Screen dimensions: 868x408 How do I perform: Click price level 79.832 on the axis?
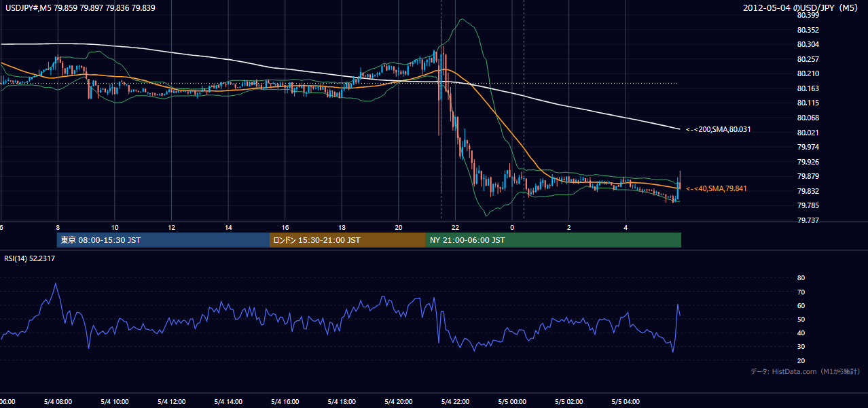point(808,191)
